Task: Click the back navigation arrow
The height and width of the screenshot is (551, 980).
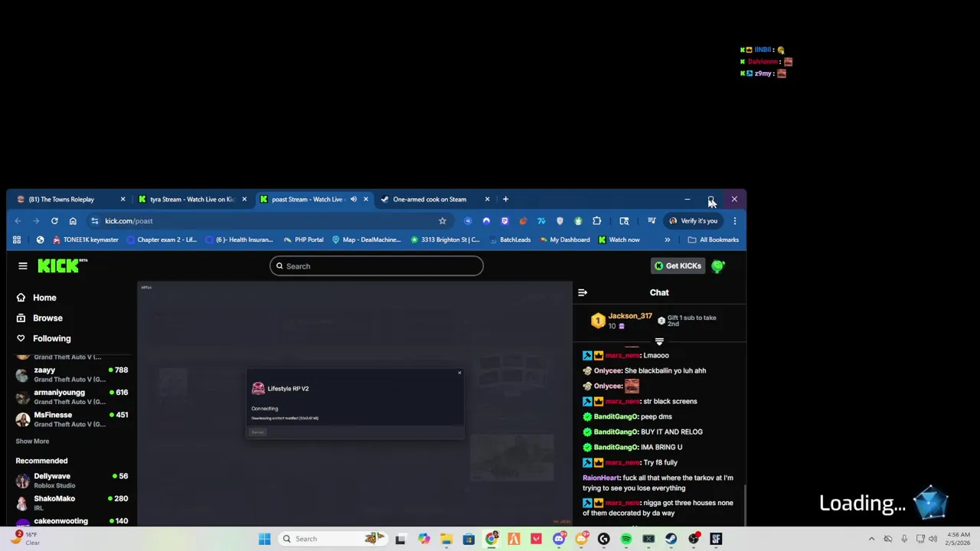Action: (x=18, y=220)
